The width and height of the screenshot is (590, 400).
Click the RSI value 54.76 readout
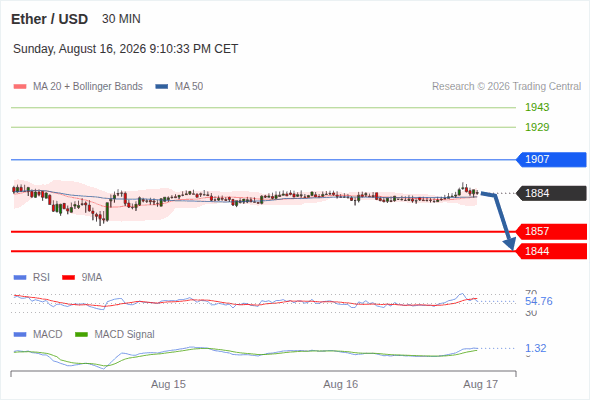point(539,301)
